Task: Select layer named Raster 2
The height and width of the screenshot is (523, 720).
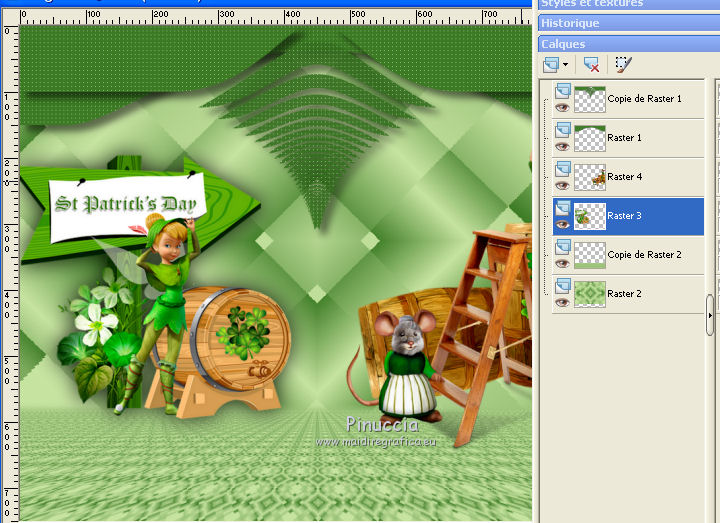Action: click(624, 294)
